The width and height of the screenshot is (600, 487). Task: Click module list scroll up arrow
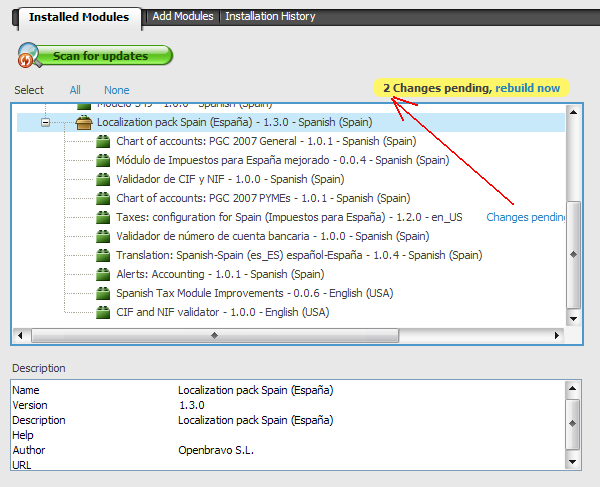[573, 112]
